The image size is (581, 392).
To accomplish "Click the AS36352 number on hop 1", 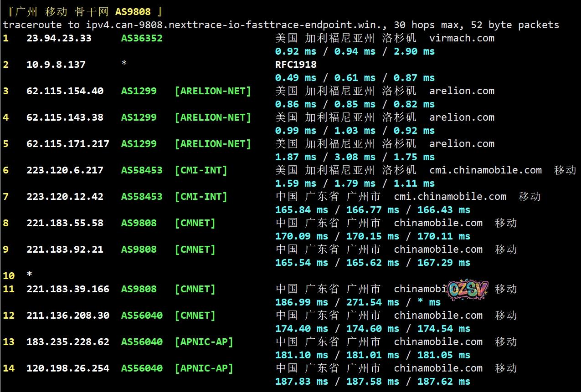I will [142, 38].
